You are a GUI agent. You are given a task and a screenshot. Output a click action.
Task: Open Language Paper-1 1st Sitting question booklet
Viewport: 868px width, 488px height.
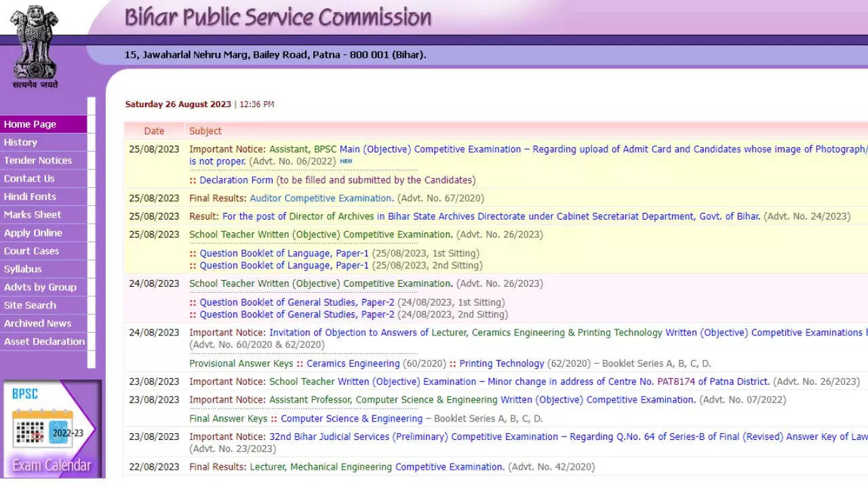pos(284,253)
